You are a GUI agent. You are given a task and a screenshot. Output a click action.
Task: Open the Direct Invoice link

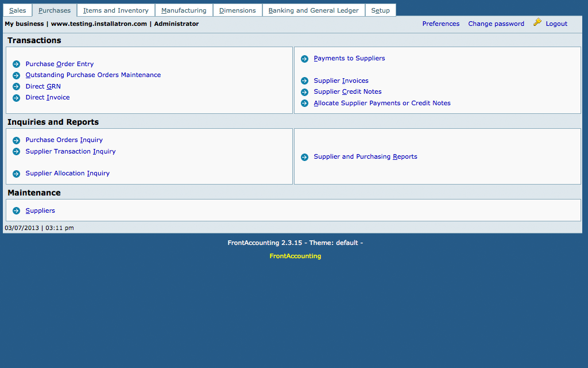coord(48,98)
